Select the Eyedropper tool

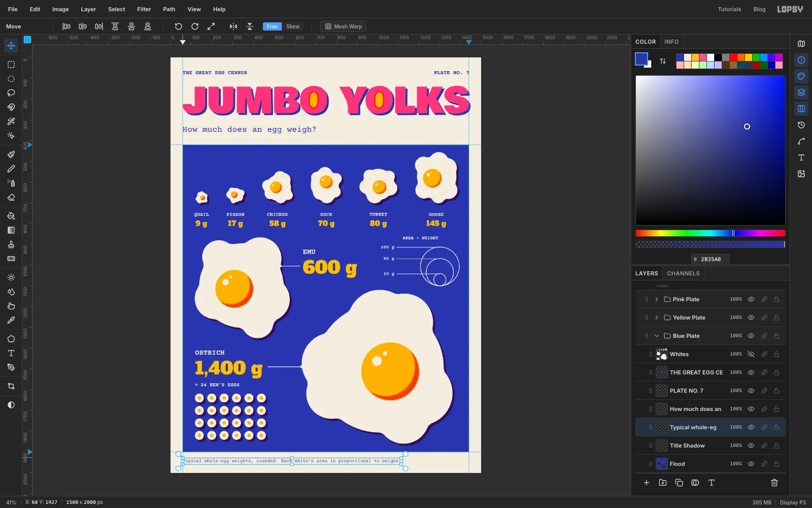11,320
